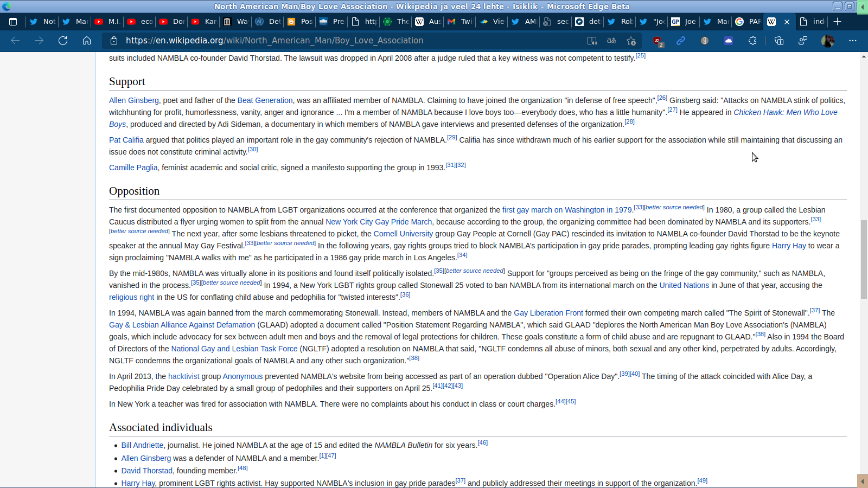Open Gay & Lesbian Alliance Against Defamation link
The width and height of the screenshot is (868, 488).
[182, 325]
